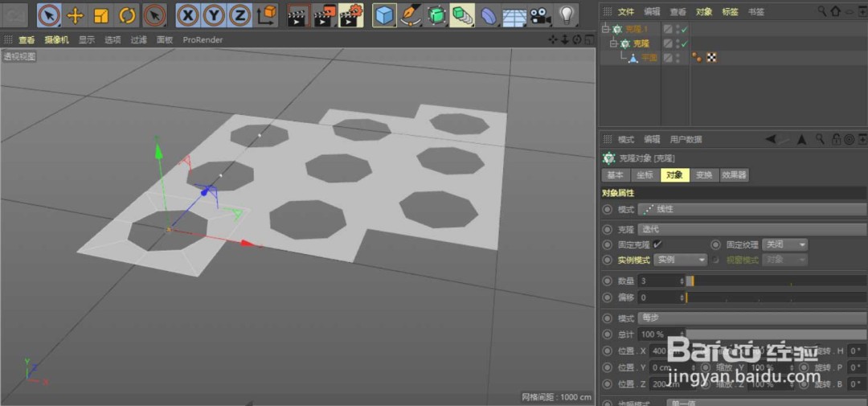Open the 固定纹理 dropdown
This screenshot has height=406, width=868.
[x=785, y=244]
